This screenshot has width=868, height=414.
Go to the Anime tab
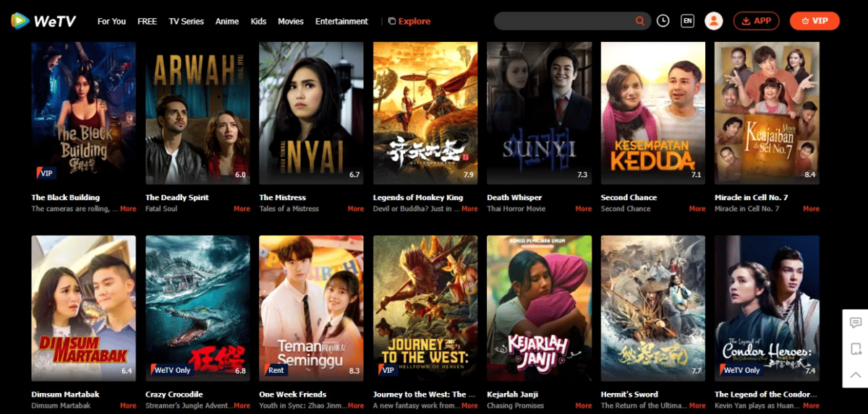tap(227, 21)
